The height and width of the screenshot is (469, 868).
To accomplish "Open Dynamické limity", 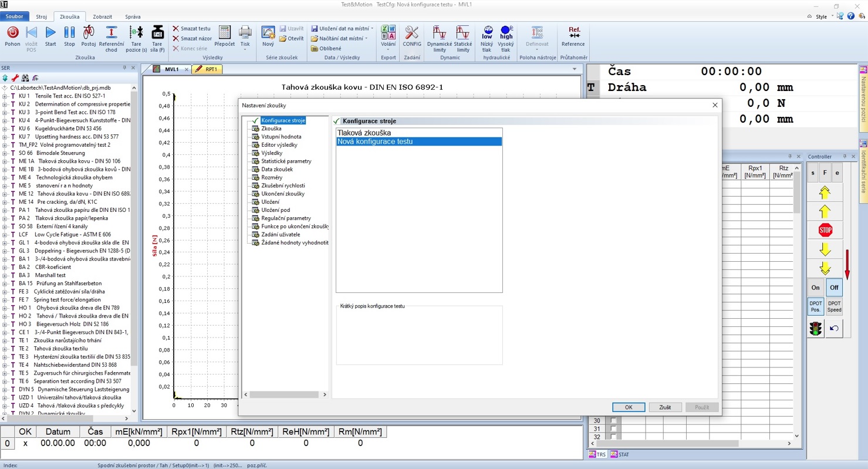I will [x=440, y=33].
